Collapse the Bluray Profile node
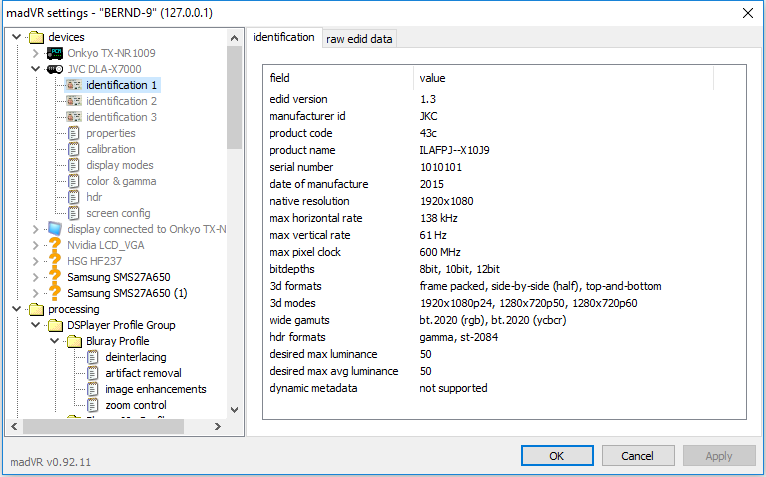766x477 pixels. 54,341
